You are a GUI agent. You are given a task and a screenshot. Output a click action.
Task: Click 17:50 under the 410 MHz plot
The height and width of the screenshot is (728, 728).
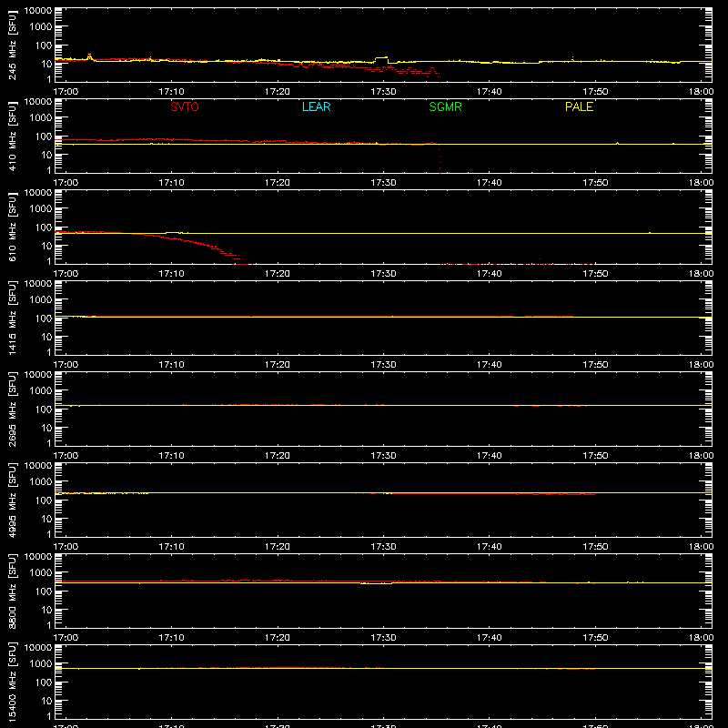click(x=595, y=183)
